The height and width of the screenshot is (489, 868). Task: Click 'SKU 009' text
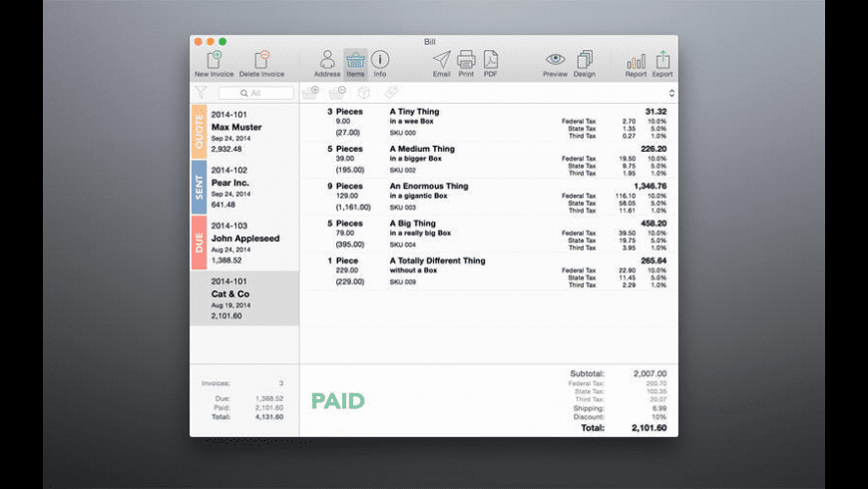[x=402, y=281]
